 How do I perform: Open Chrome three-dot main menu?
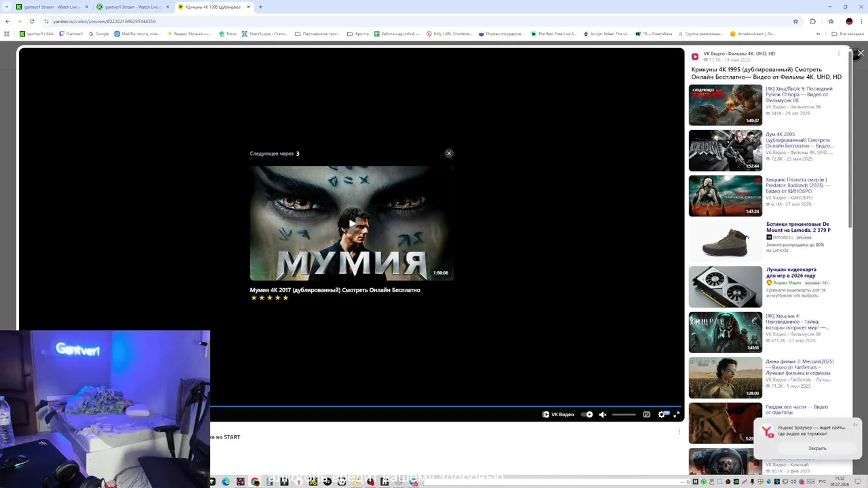click(x=861, y=21)
